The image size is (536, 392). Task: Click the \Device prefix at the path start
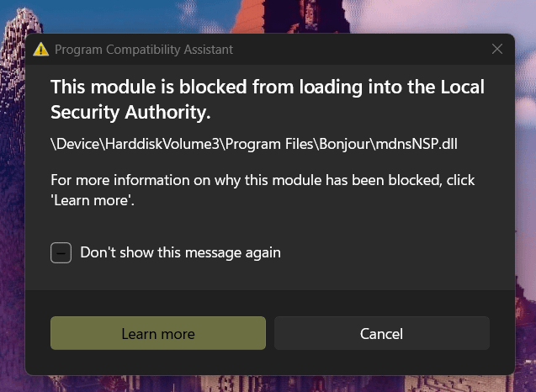pyautogui.click(x=76, y=144)
